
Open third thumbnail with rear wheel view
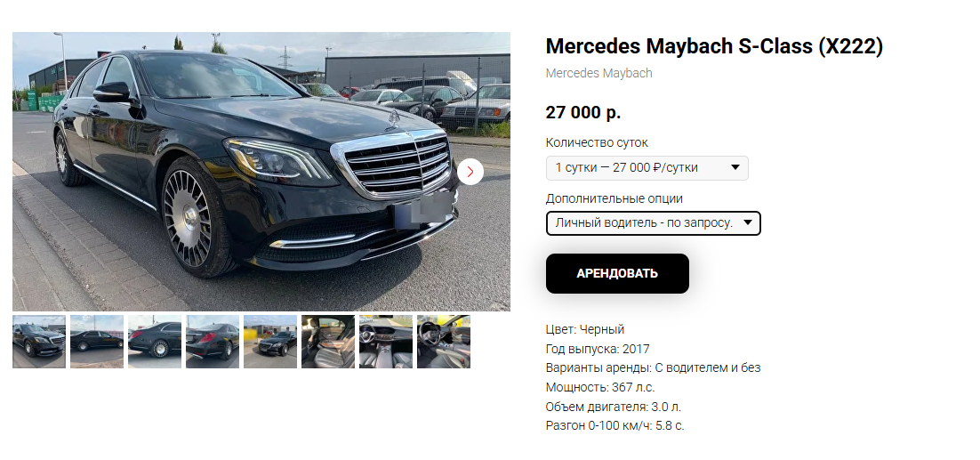pyautogui.click(x=155, y=342)
